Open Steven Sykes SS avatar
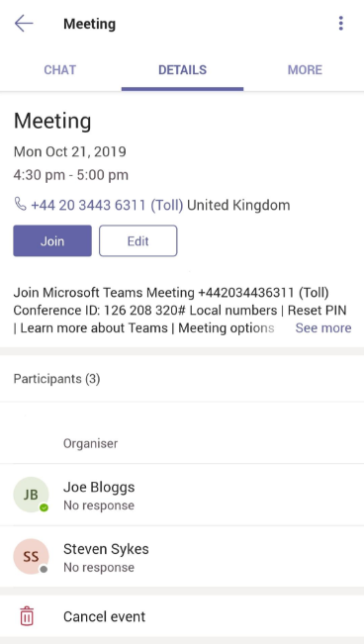The height and width of the screenshot is (644, 364). pyautogui.click(x=31, y=557)
